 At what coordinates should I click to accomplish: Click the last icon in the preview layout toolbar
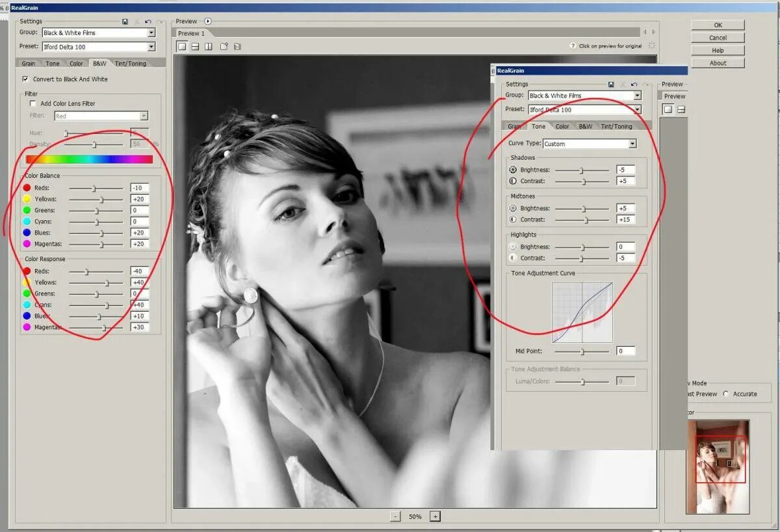[237, 46]
